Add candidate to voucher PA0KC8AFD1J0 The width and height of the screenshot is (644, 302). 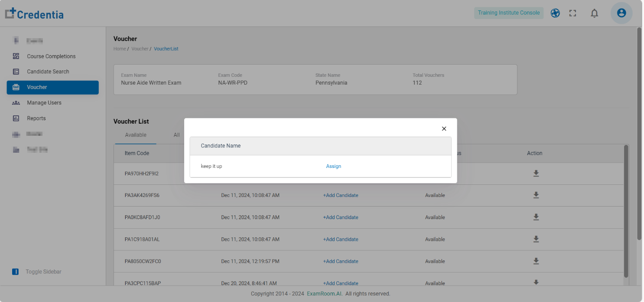click(x=341, y=217)
